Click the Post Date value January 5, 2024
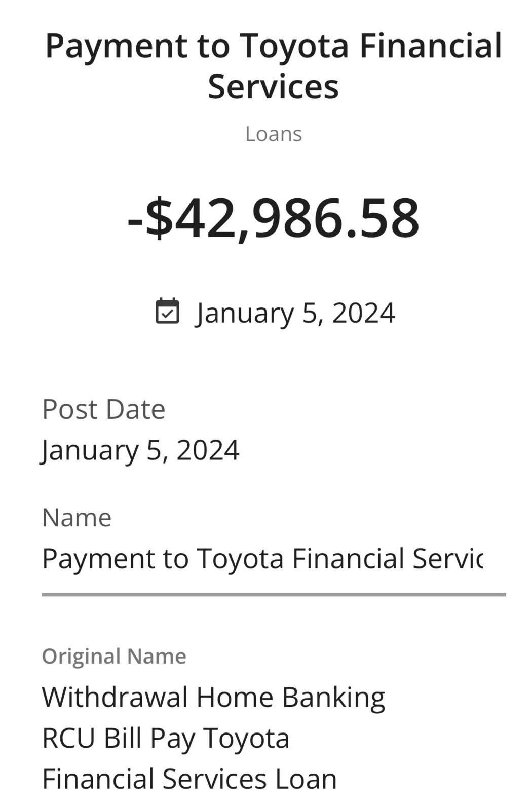 140,450
